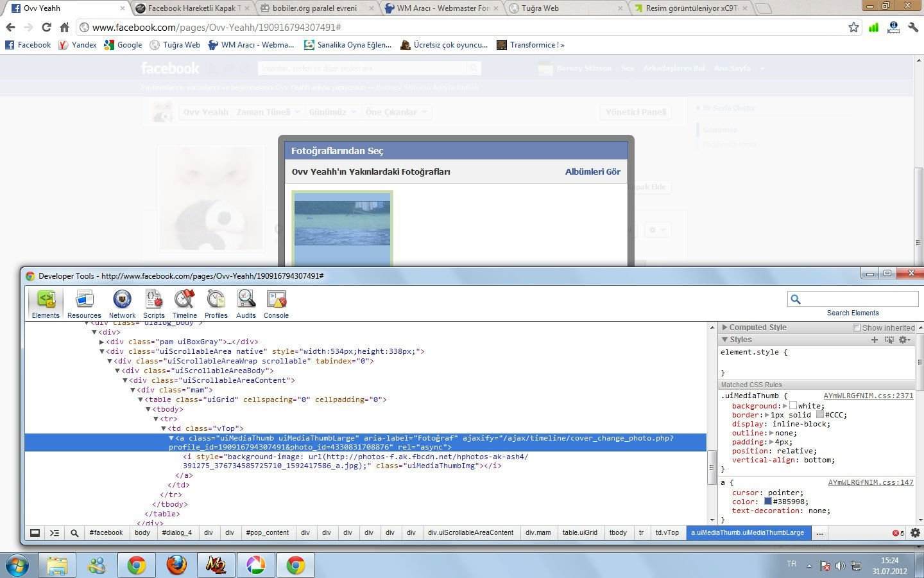Click Albümleri Gör link in photo dialog
Screen dimensions: 924x578
592,172
